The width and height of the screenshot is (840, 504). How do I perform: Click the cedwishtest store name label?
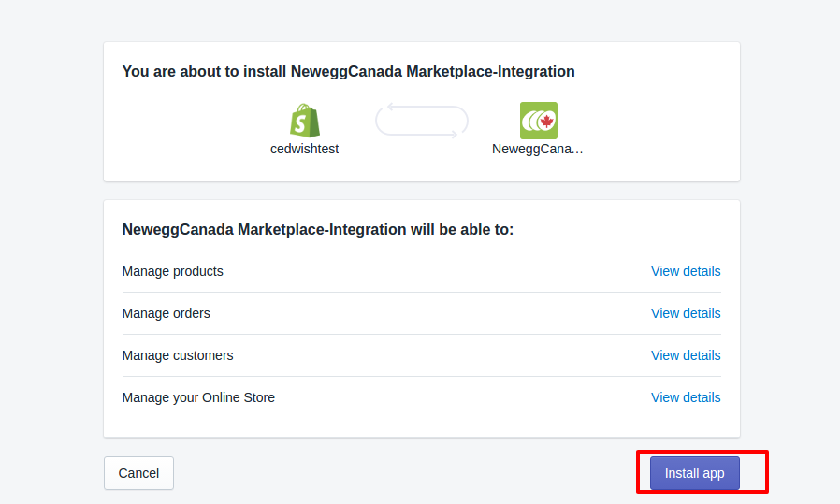[304, 149]
